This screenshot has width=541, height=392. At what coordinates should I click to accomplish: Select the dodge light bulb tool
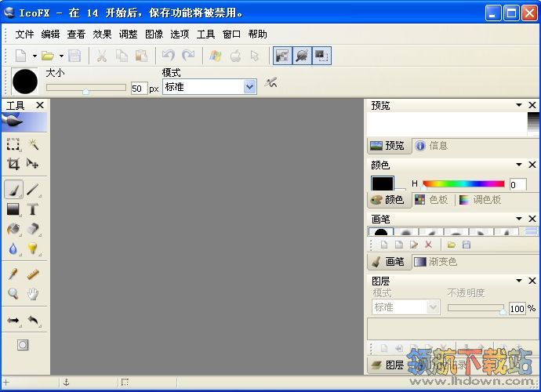point(33,249)
